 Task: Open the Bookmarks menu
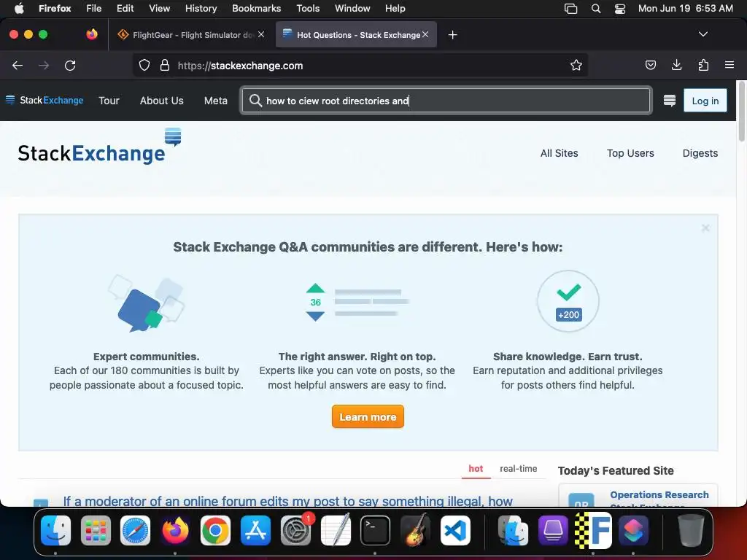tap(257, 8)
